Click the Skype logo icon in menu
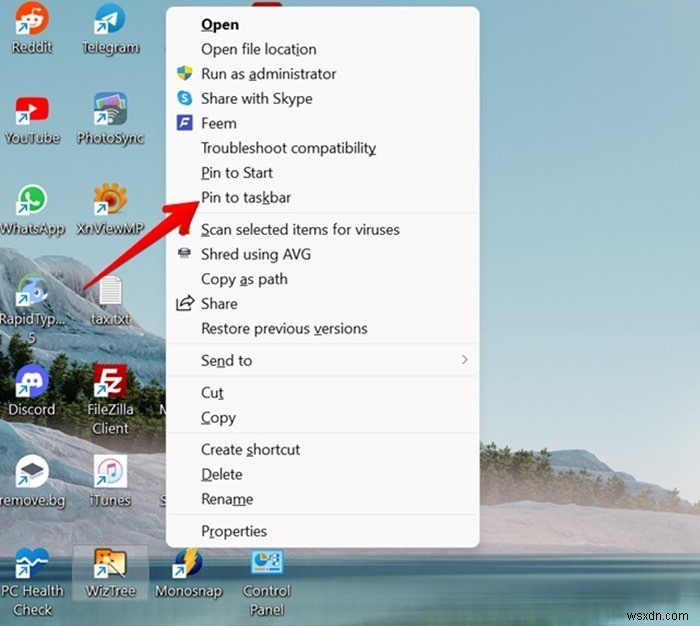Screen dimensions: 700x626 184,98
